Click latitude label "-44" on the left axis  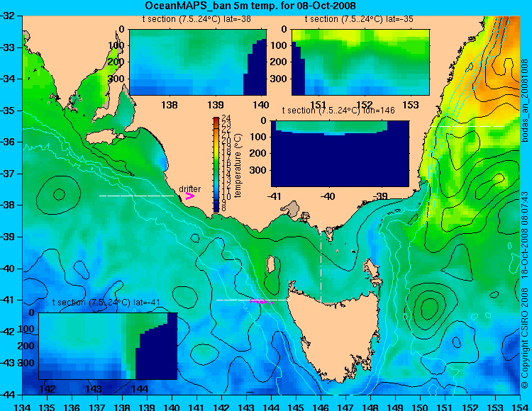[x=8, y=395]
